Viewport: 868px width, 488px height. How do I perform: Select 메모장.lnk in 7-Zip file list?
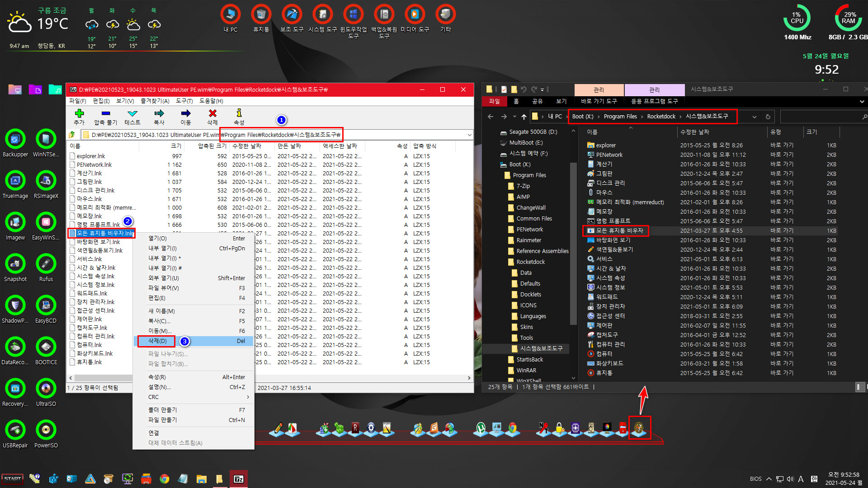pyautogui.click(x=89, y=216)
